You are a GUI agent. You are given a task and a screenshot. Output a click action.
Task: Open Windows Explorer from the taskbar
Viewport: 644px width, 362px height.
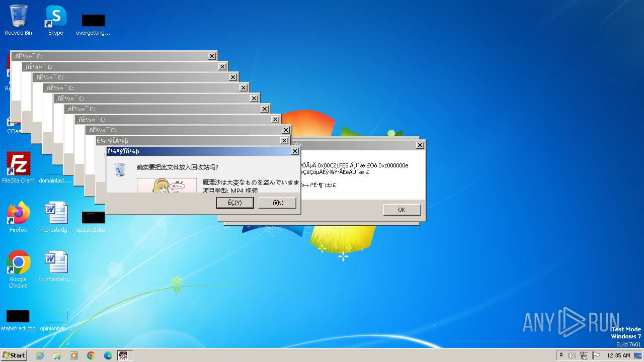coord(57,355)
